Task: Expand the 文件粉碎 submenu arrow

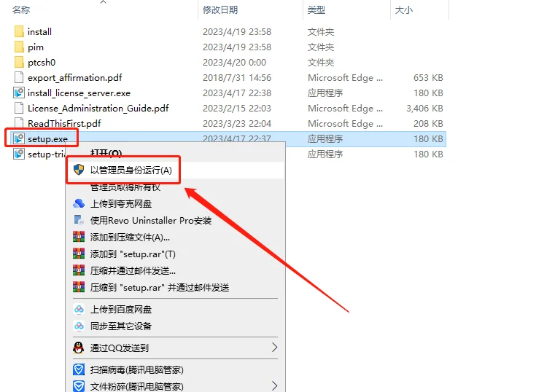Action: 275,386
